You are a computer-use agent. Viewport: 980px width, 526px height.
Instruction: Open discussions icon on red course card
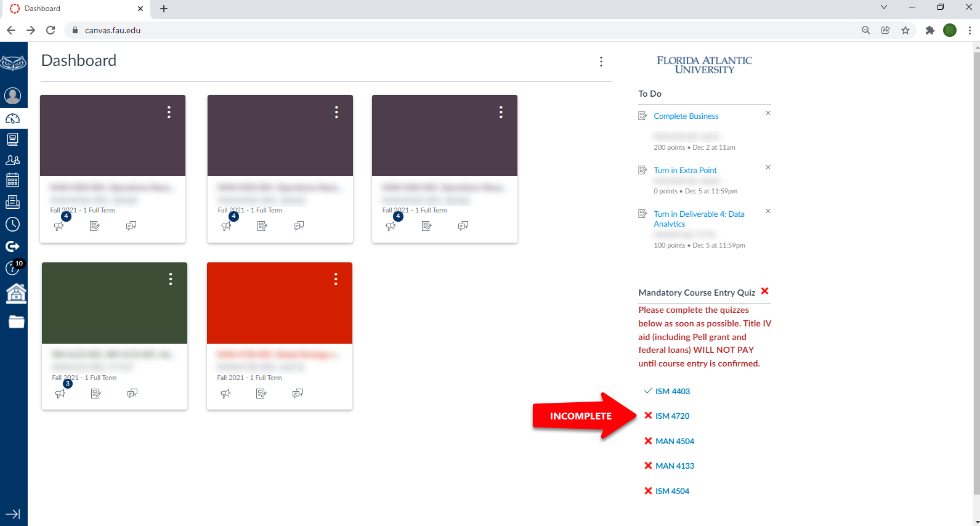pos(298,394)
